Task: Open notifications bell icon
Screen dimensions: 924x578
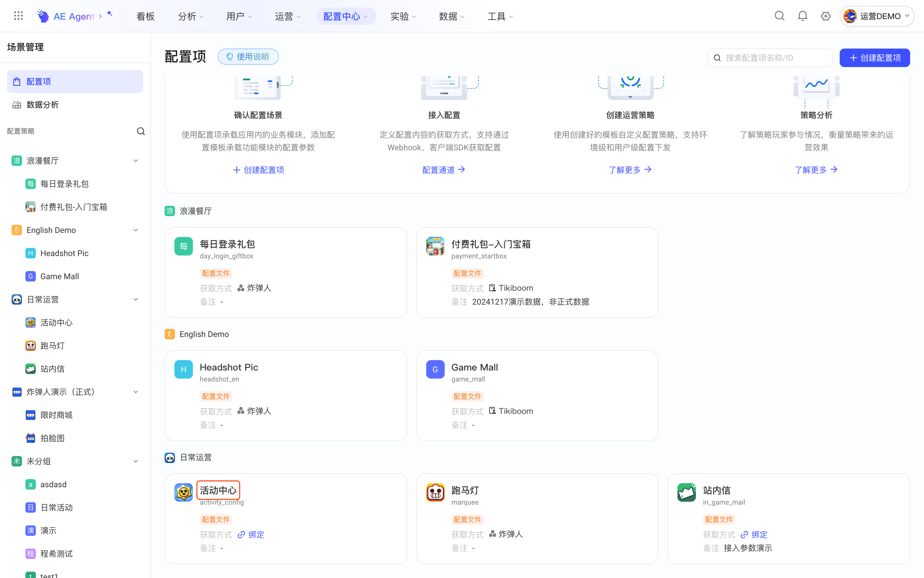Action: tap(803, 16)
